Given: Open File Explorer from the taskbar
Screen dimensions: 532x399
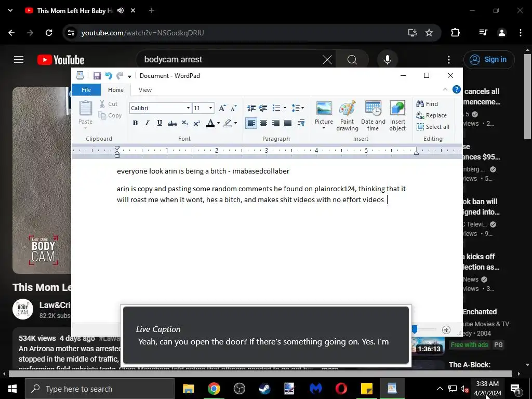Looking at the screenshot, I should (x=188, y=389).
